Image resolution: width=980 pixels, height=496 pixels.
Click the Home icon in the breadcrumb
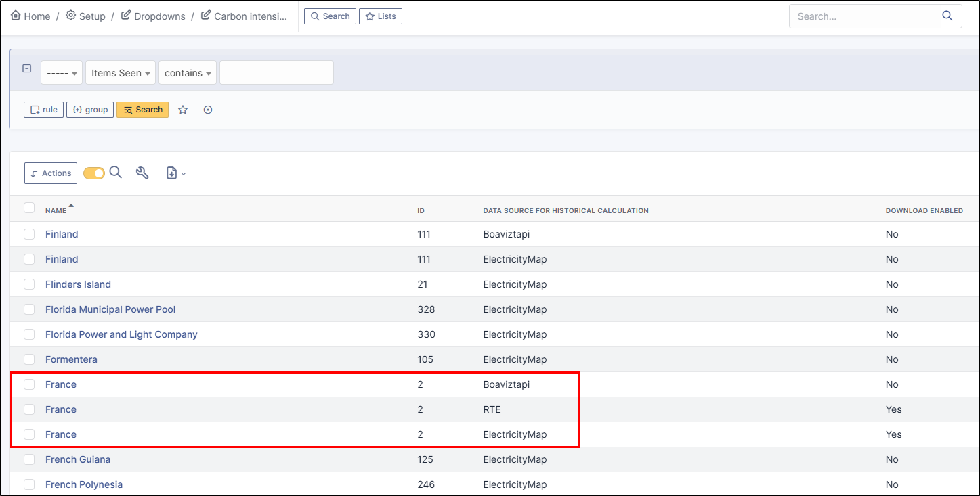click(x=16, y=16)
